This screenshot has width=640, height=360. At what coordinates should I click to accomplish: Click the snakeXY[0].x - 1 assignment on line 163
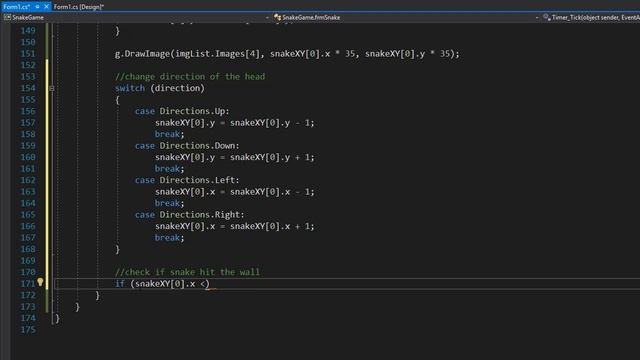pyautogui.click(x=235, y=192)
